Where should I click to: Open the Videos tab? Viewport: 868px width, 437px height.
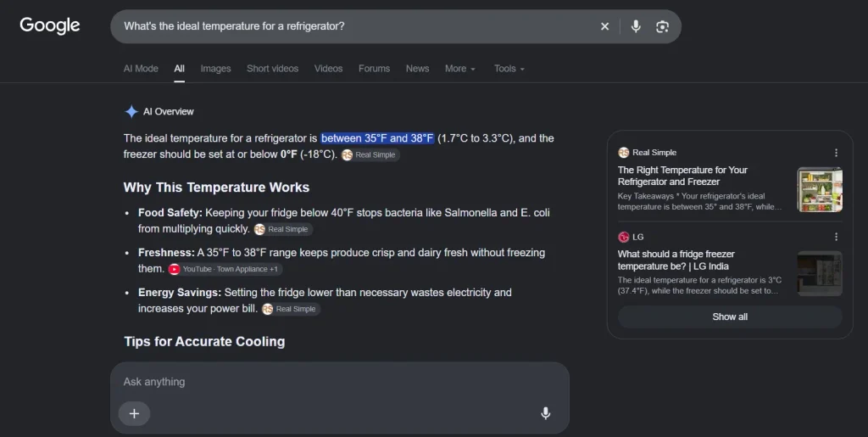(328, 69)
